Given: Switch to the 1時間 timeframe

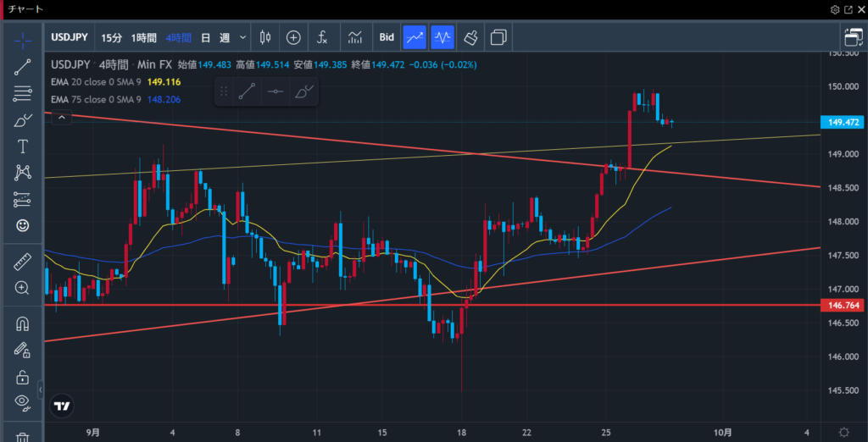Looking at the screenshot, I should point(143,37).
